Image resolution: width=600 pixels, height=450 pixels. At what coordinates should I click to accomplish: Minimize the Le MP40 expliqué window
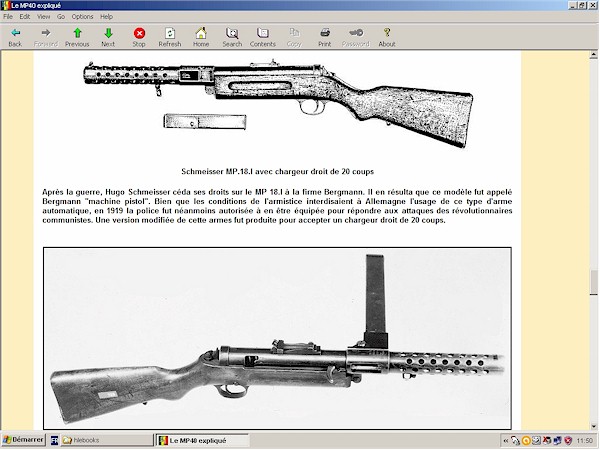pyautogui.click(x=573, y=5)
